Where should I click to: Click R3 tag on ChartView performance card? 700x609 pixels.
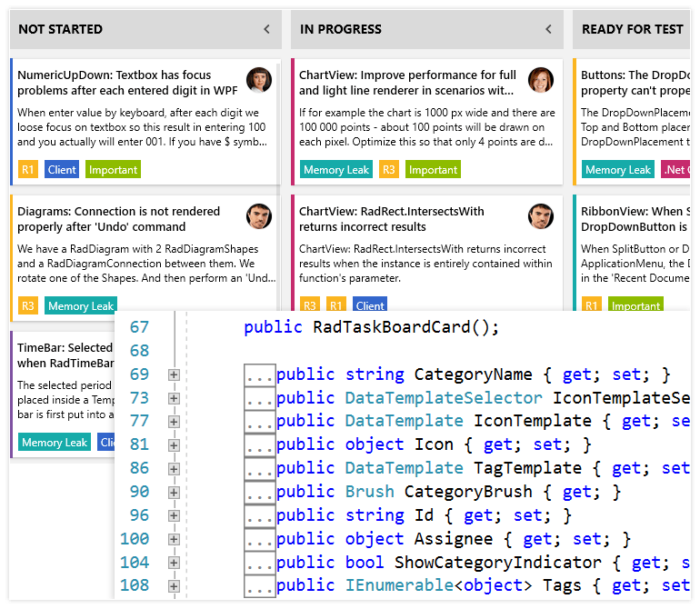click(389, 170)
